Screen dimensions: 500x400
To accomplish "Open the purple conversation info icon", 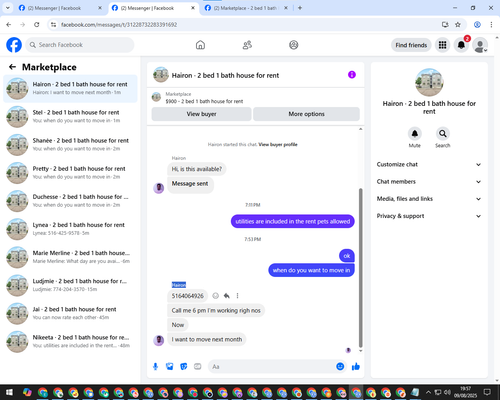I will tap(352, 75).
